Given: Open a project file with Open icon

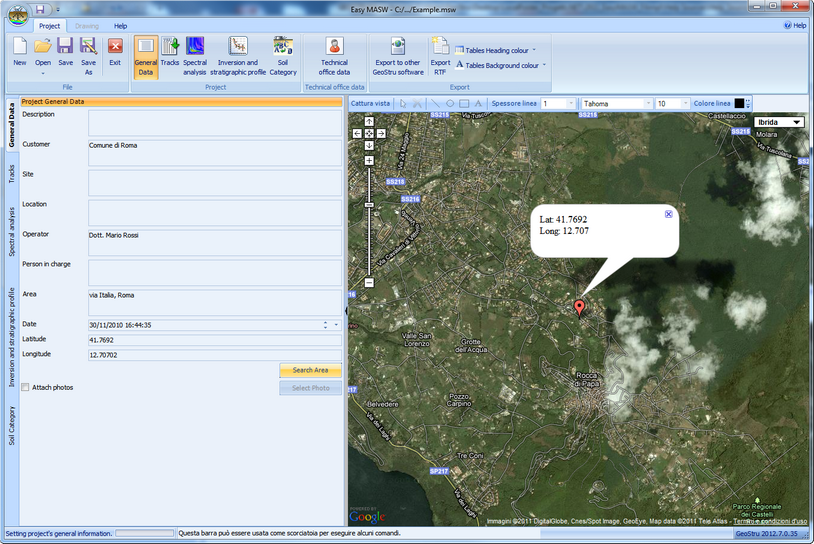Looking at the screenshot, I should click(43, 52).
